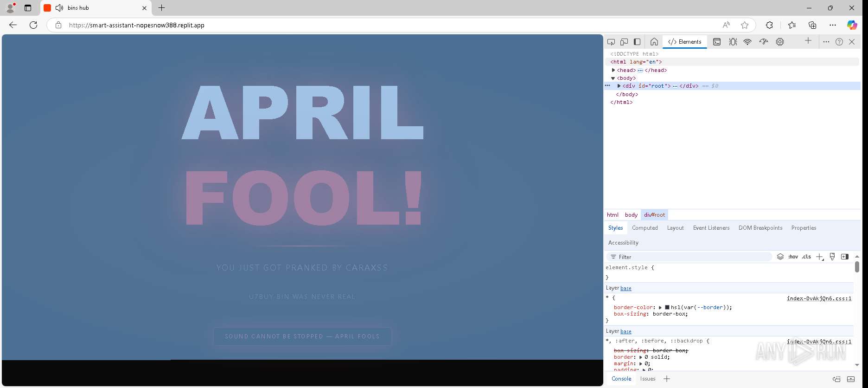The image size is (868, 388).
Task: Open the black border-color swatch picker
Action: [x=667, y=307]
